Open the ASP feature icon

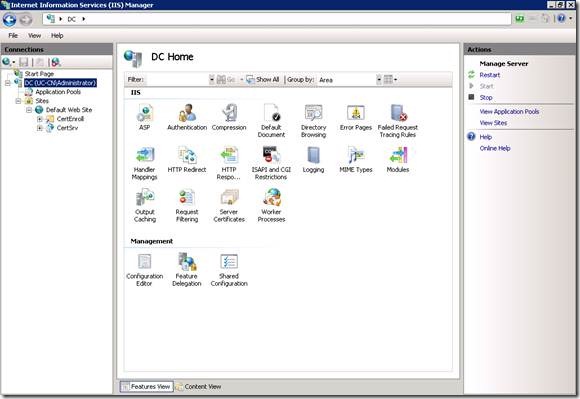[x=144, y=117]
